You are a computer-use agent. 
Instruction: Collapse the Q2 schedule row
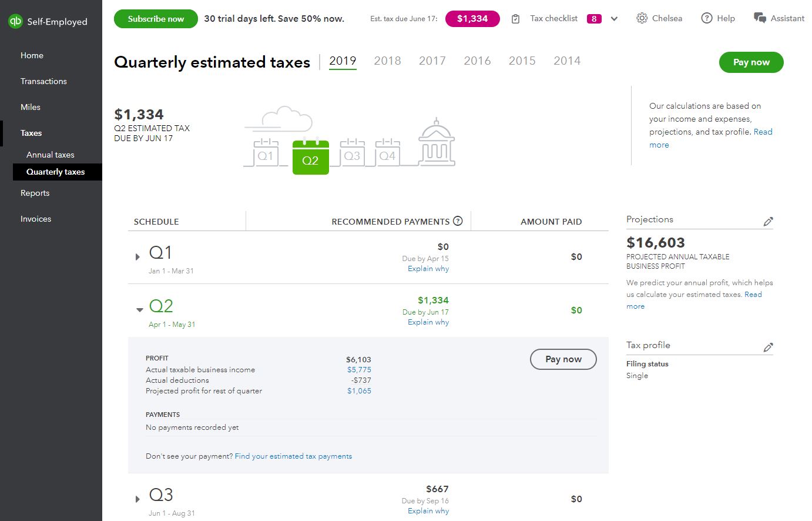tap(139, 309)
